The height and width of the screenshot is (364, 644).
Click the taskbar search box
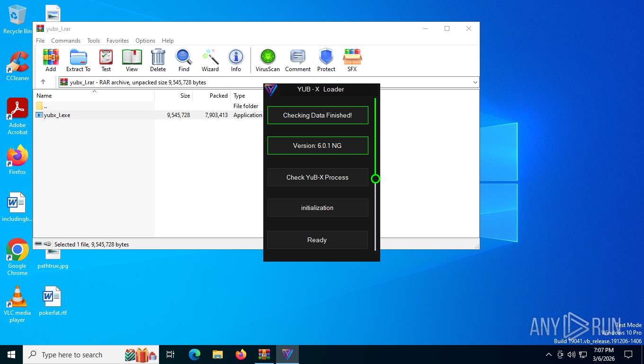pos(91,355)
